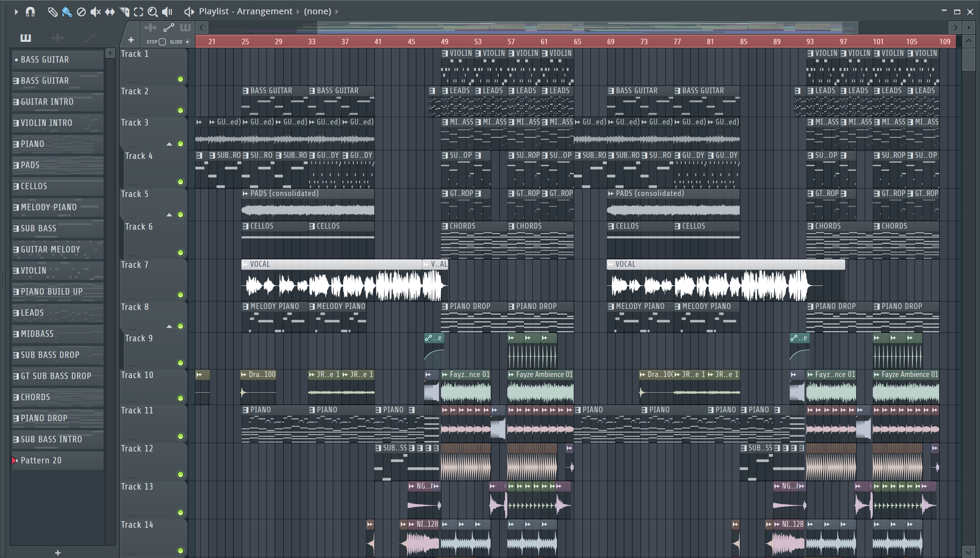The image size is (980, 558).
Task: Click the small button atop picker scrollbar
Action: (110, 53)
